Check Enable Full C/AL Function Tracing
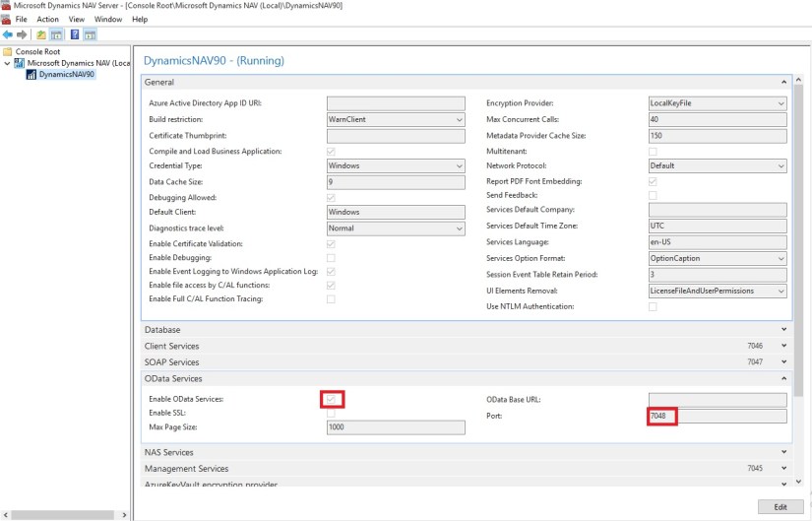 [x=331, y=299]
